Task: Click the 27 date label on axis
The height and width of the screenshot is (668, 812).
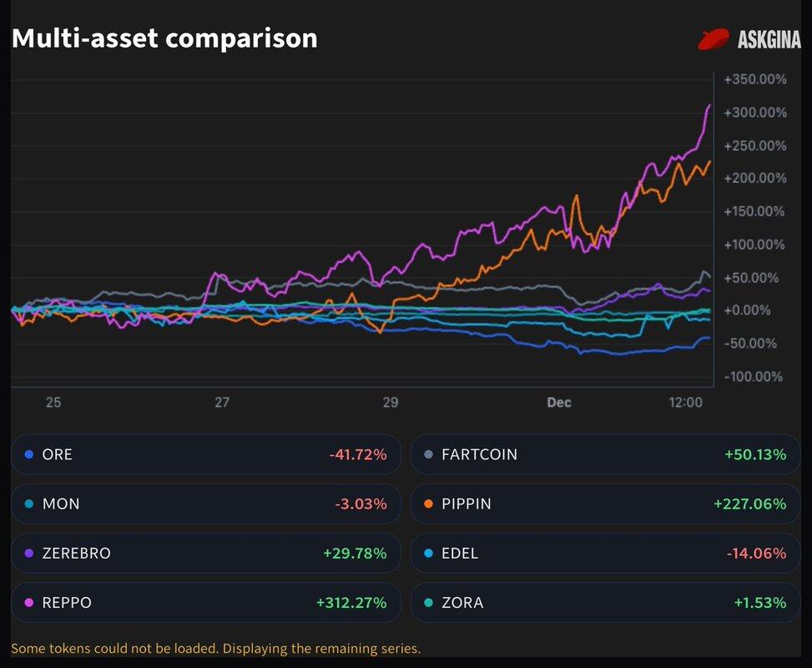Action: [x=222, y=402]
